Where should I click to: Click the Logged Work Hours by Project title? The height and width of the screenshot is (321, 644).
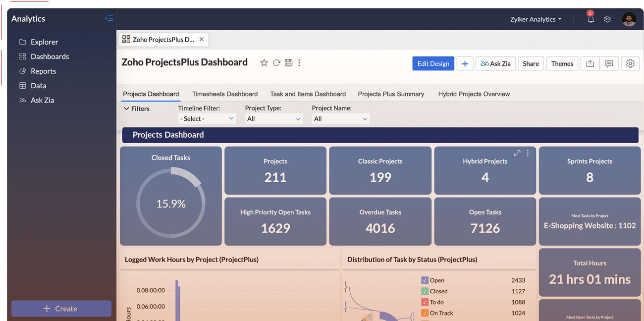192,260
